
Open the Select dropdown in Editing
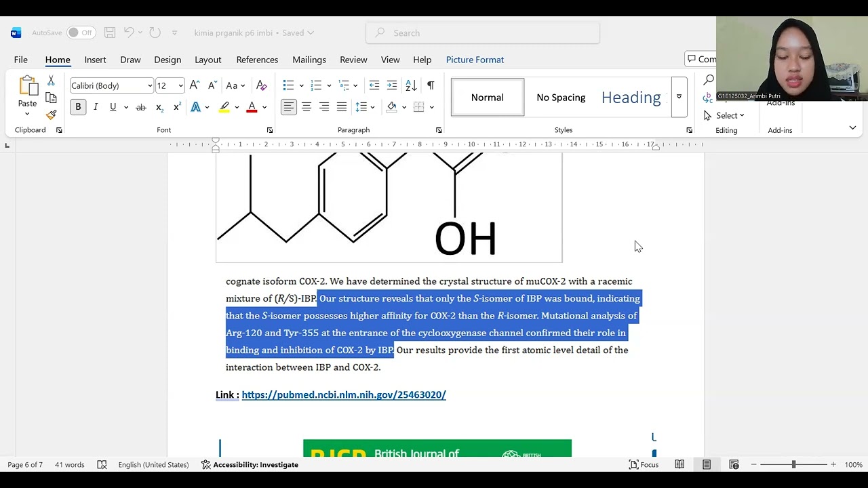click(725, 115)
